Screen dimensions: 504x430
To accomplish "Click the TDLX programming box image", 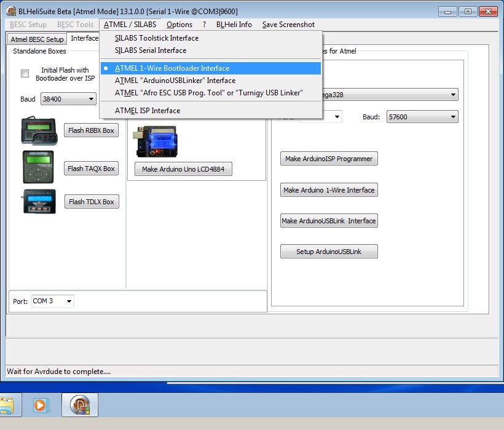I will pyautogui.click(x=39, y=202).
